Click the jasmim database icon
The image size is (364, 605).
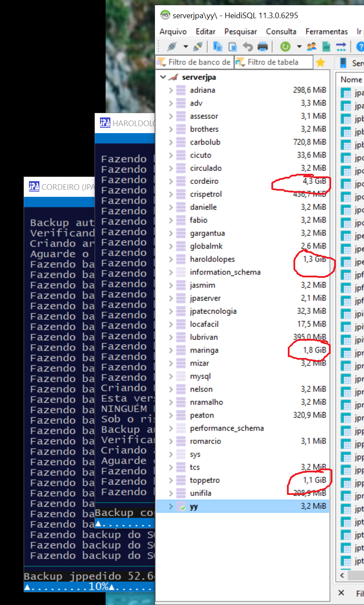click(181, 285)
